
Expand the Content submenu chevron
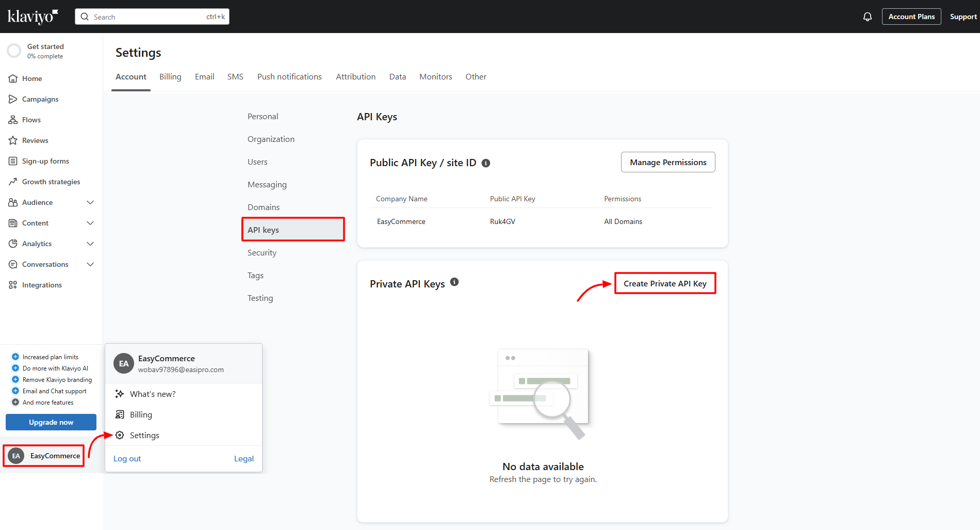[90, 223]
